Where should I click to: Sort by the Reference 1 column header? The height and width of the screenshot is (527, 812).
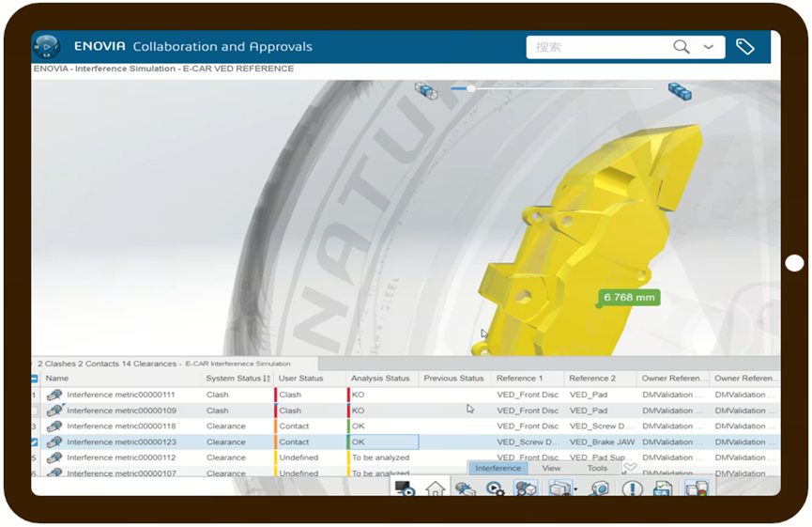tap(519, 379)
